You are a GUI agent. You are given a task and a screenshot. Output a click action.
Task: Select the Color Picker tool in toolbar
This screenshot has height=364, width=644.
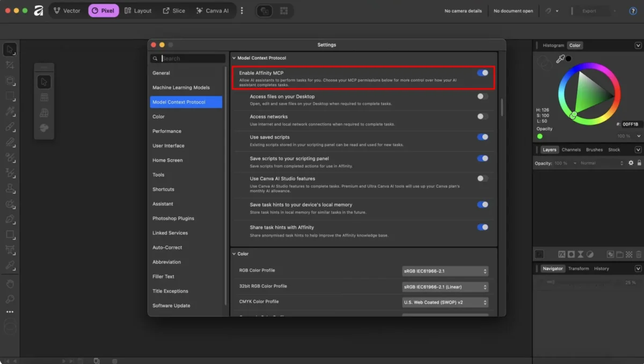click(10, 265)
